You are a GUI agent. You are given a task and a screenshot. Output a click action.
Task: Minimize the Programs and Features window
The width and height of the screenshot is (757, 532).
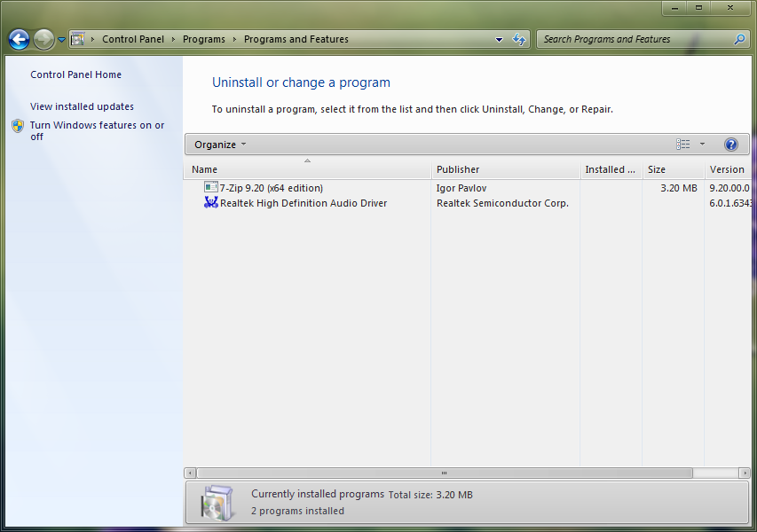coord(675,8)
